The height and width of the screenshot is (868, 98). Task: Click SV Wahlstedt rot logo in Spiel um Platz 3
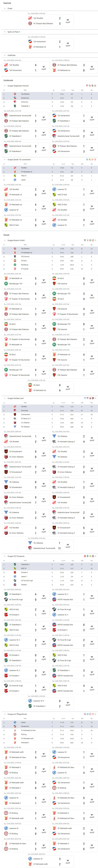30,47
